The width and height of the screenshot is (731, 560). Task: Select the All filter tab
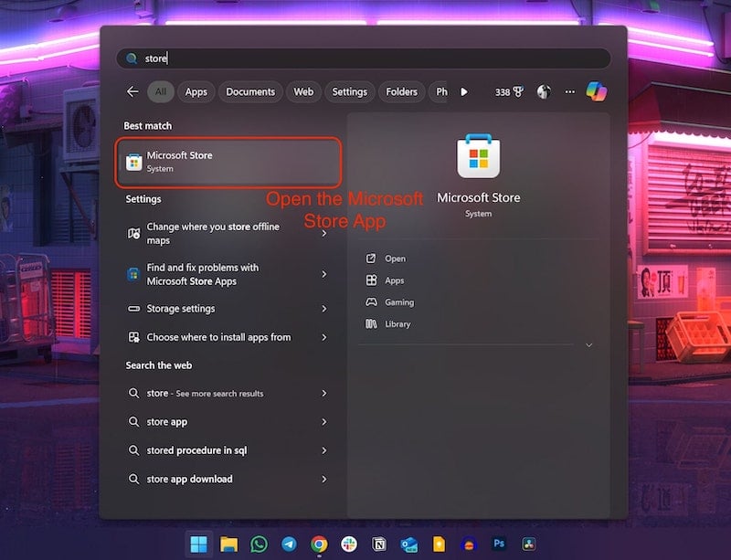[x=161, y=92]
